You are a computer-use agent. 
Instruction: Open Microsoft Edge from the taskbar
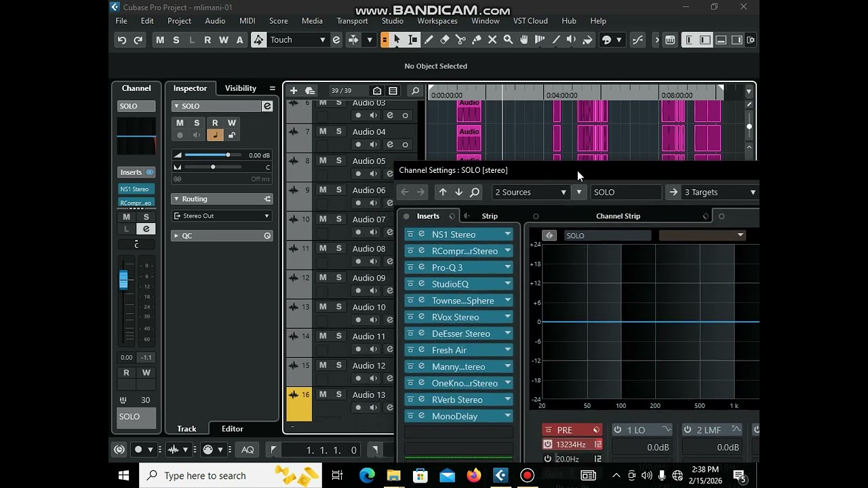[x=367, y=476]
